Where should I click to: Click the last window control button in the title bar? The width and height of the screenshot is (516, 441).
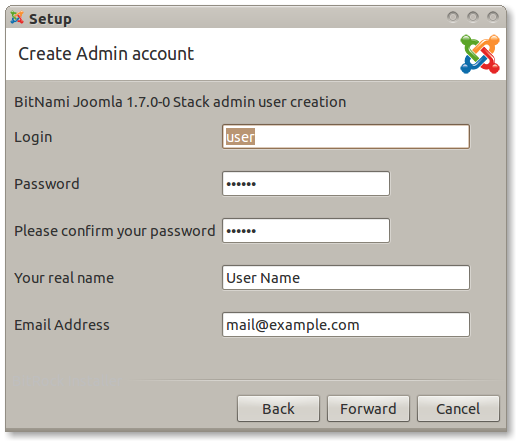(493, 16)
